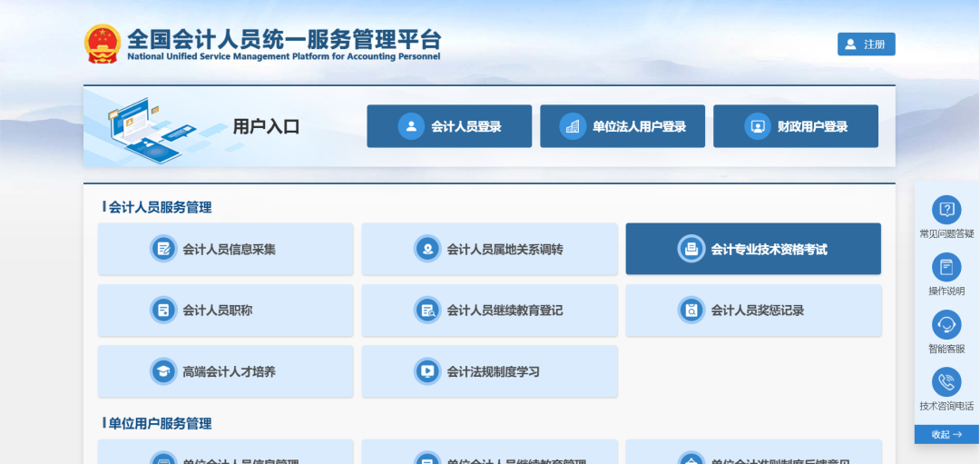This screenshot has height=464, width=980.
Task: Click the 常见问题答疑 question icon
Action: tap(946, 210)
